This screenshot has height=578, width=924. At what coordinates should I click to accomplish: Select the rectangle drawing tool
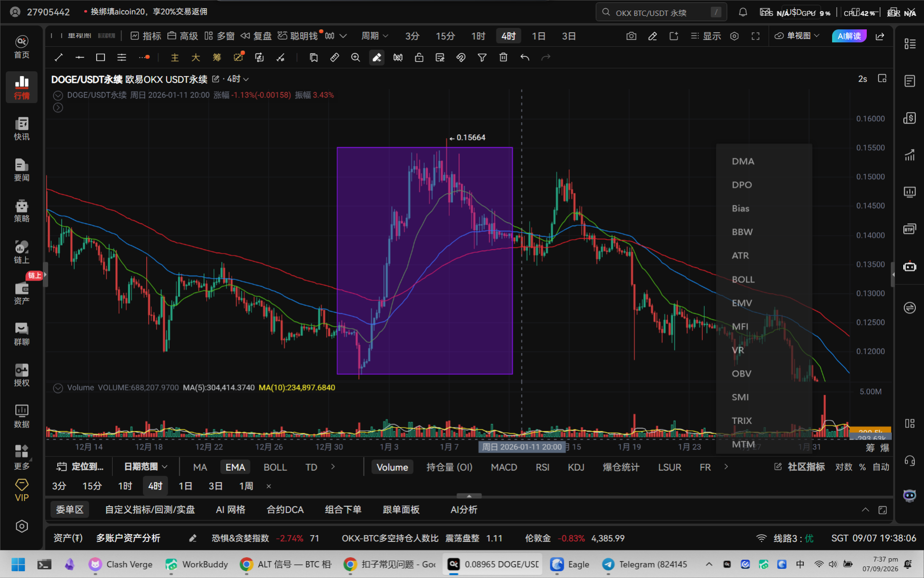[101, 58]
